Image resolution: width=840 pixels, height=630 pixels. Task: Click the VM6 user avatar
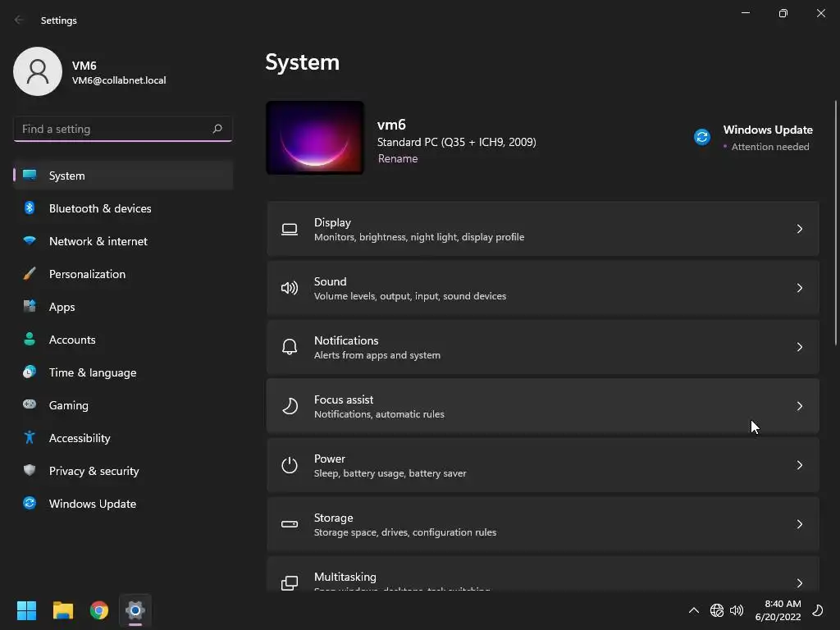coord(38,71)
